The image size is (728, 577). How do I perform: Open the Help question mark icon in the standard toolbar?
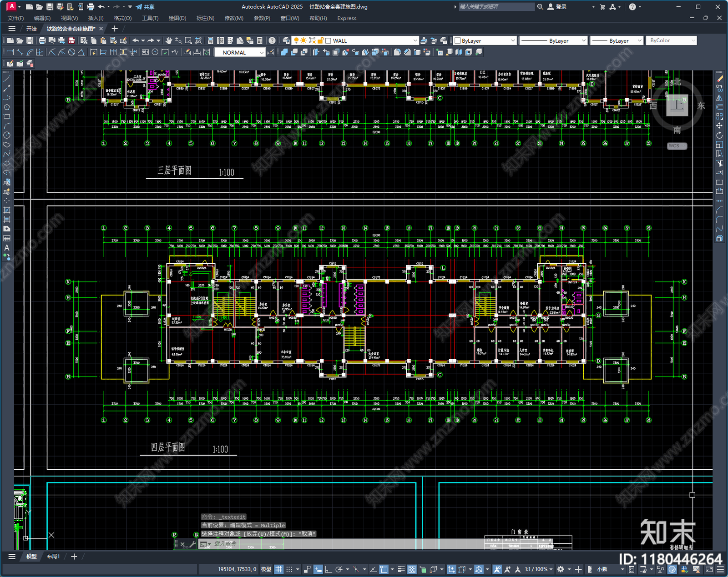272,40
